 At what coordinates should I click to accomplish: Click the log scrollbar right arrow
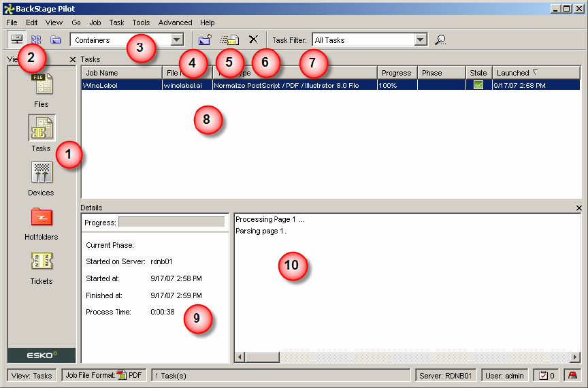[574, 357]
